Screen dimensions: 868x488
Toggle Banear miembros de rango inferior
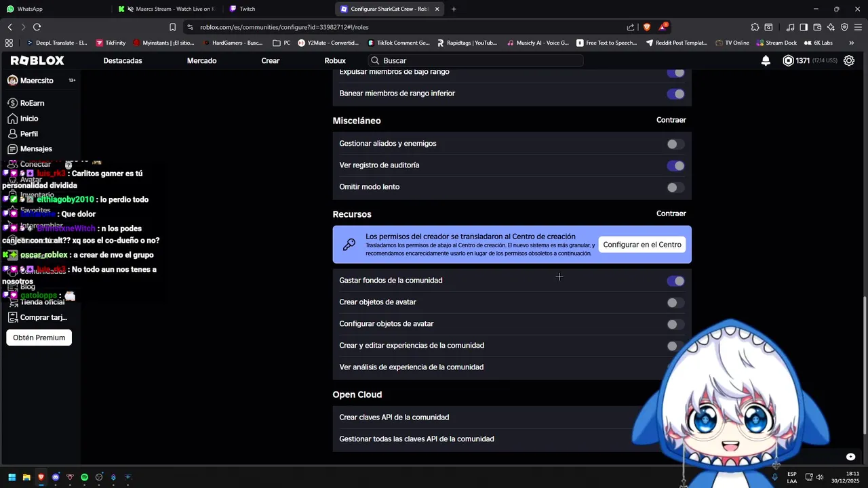(x=675, y=94)
